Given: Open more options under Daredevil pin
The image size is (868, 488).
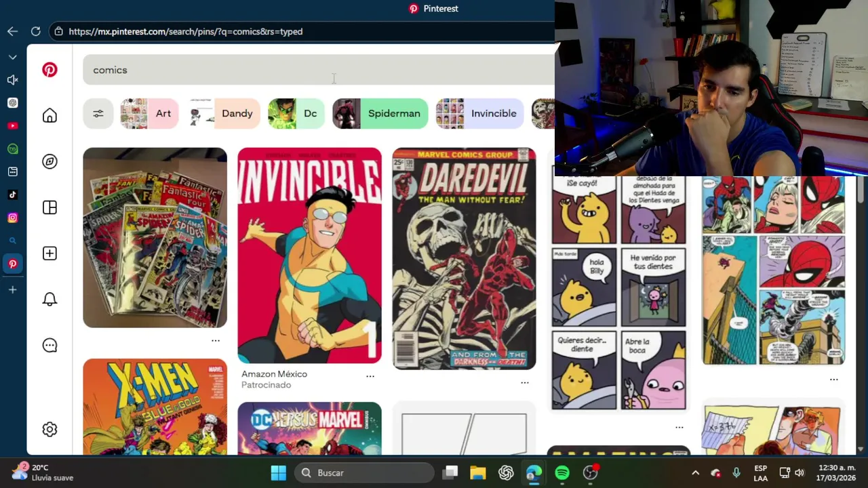Looking at the screenshot, I should pyautogui.click(x=525, y=382).
